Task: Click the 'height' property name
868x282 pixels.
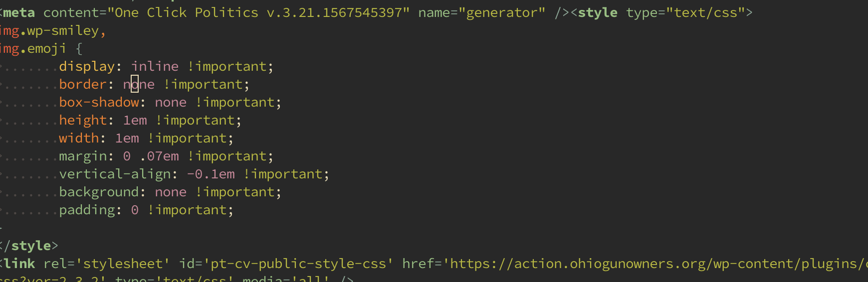Action: pos(83,121)
